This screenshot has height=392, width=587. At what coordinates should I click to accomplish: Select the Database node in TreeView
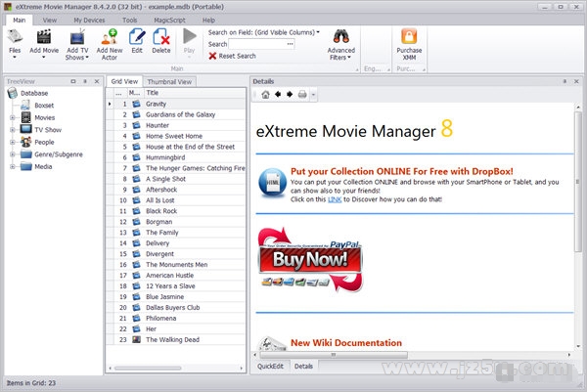[34, 93]
